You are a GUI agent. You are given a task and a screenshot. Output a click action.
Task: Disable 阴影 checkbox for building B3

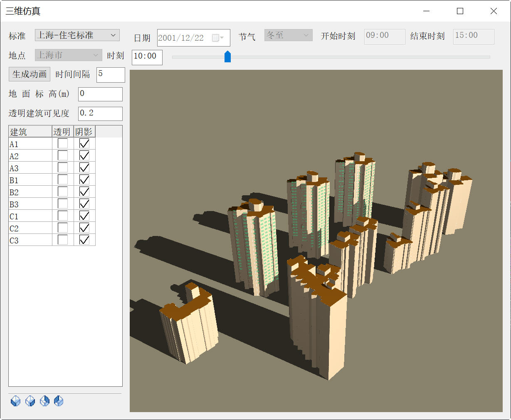(x=84, y=204)
